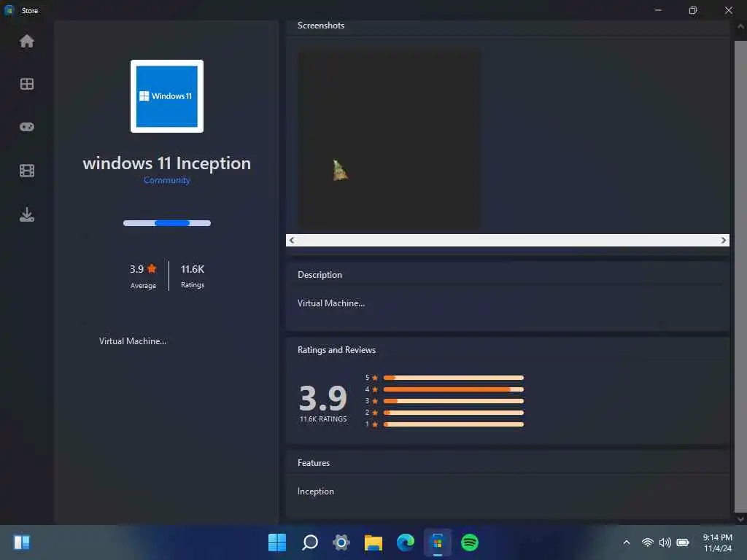
Task: Open the Community publisher link
Action: tap(167, 180)
